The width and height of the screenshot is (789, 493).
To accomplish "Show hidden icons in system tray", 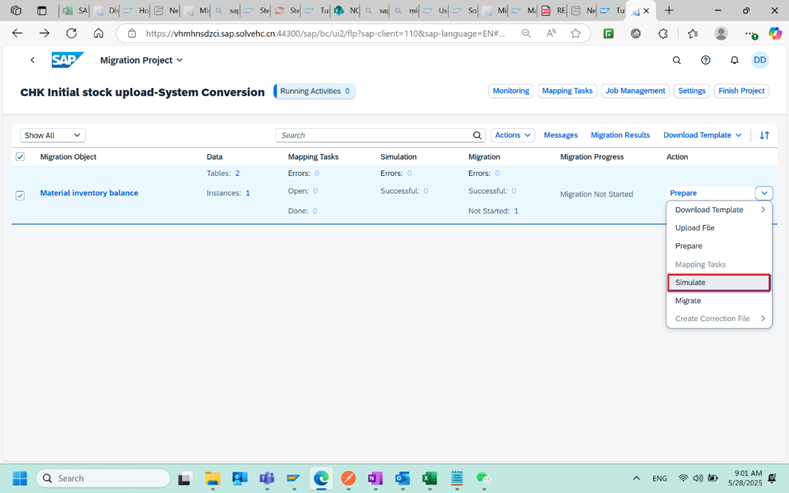I will 636,478.
